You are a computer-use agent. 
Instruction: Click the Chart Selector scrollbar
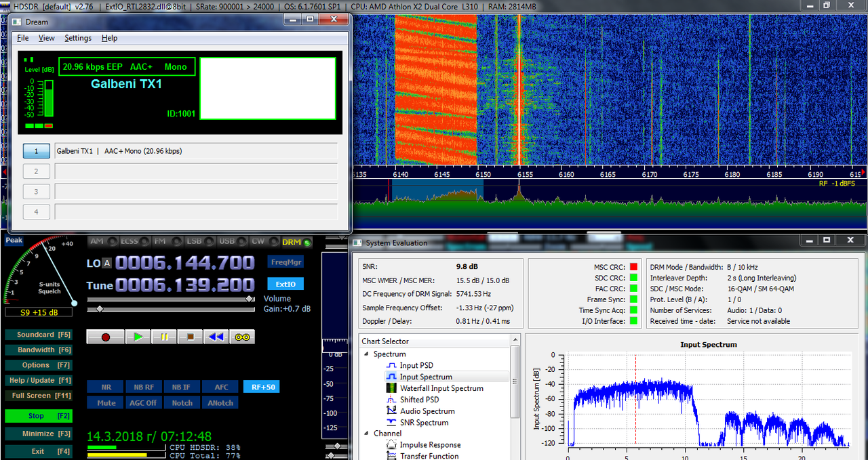click(516, 381)
